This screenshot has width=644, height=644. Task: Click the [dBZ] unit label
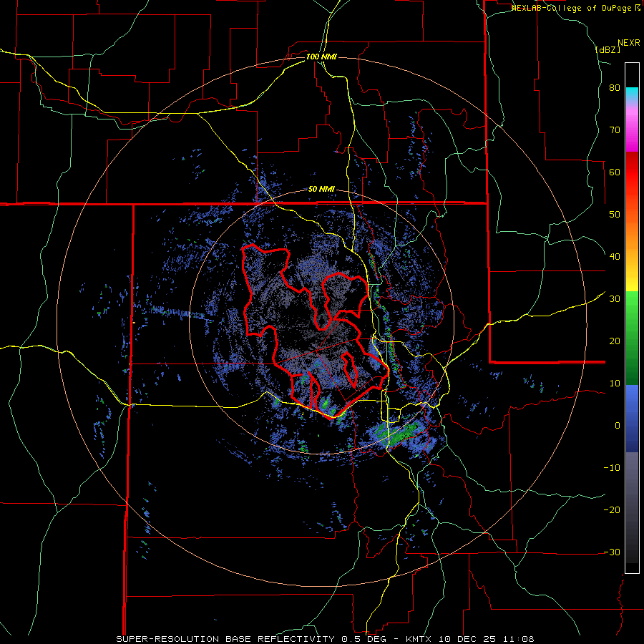coord(608,49)
